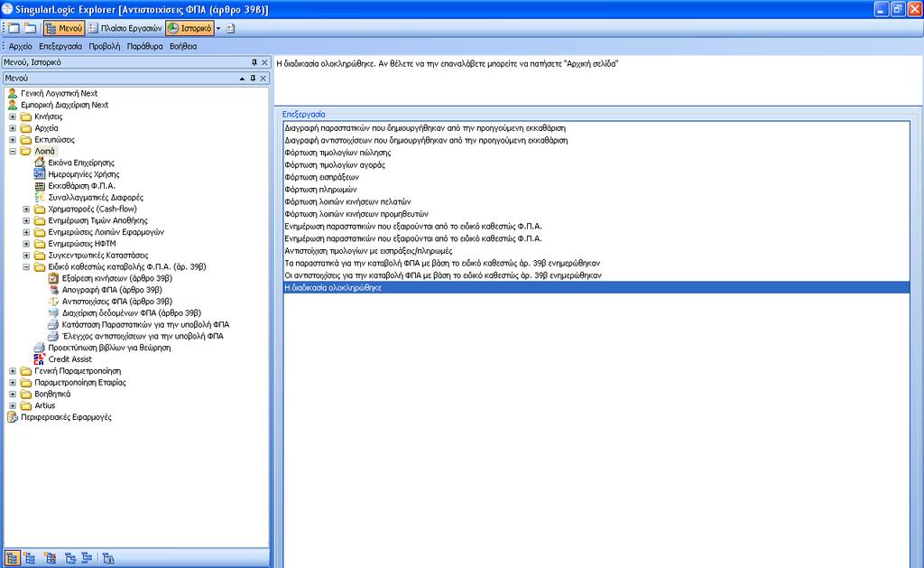Click the fifth tree icon in bottom toolbar
Screen dimensions: 924x568
click(87, 558)
